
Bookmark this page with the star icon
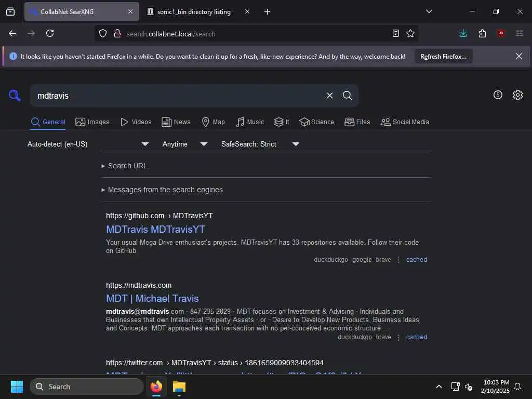pyautogui.click(x=410, y=33)
